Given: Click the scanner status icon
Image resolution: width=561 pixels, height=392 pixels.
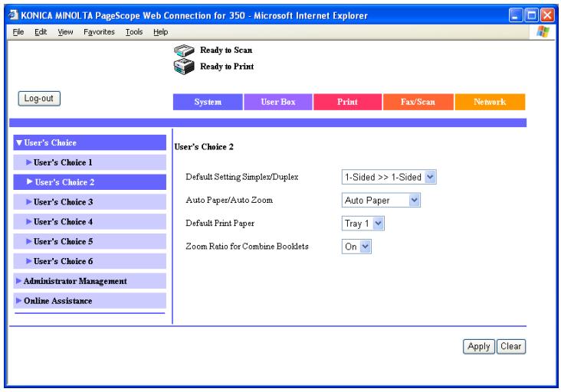Looking at the screenshot, I should coord(184,51).
